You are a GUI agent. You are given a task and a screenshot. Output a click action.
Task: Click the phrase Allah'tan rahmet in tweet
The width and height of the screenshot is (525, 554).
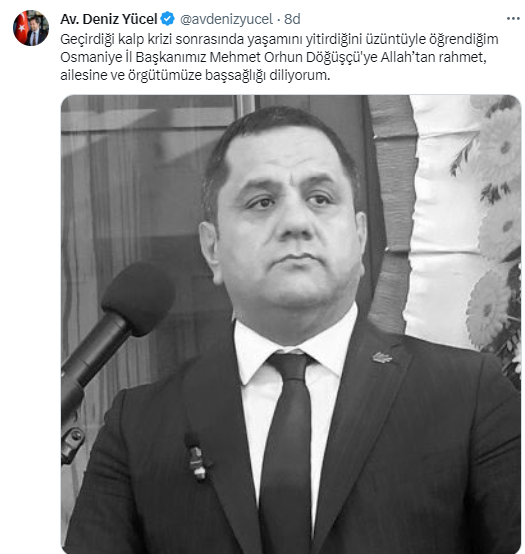433,57
